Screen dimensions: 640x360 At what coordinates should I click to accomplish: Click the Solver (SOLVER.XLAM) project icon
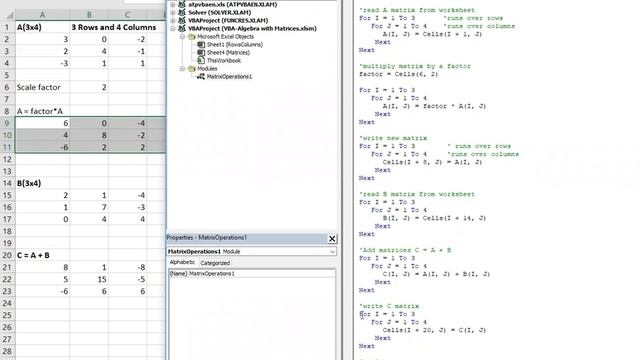[x=182, y=13]
